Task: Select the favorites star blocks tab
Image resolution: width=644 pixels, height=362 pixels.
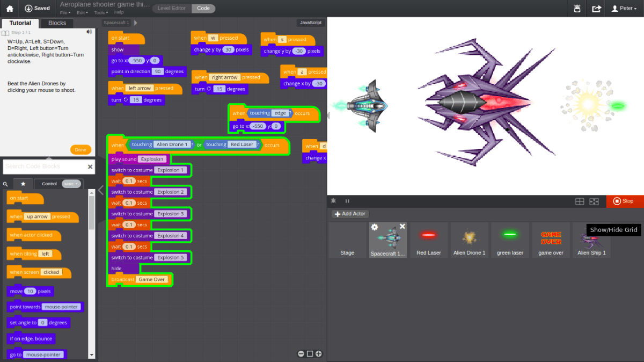Action: 23,184
